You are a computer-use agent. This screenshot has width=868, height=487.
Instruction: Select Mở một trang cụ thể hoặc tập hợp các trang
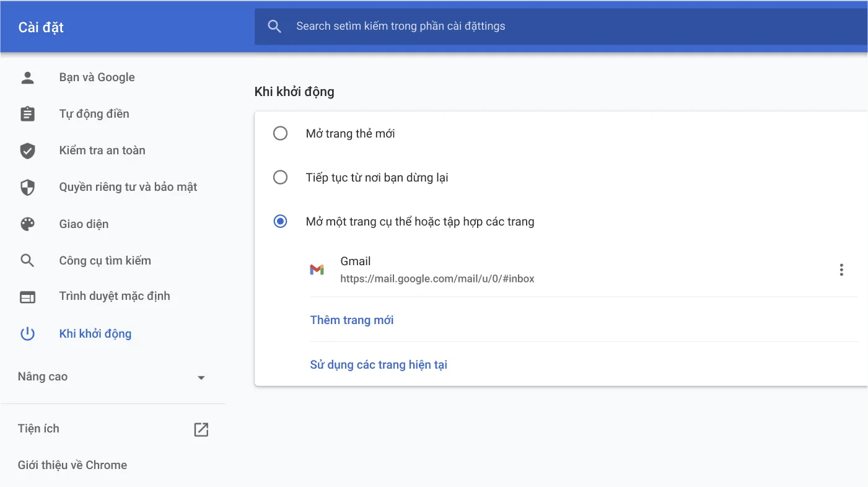pos(280,221)
